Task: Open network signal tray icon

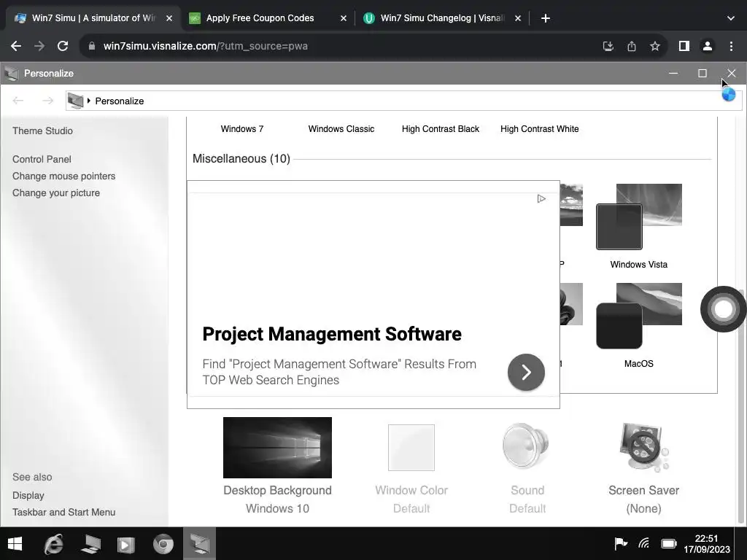Action: pyautogui.click(x=644, y=543)
